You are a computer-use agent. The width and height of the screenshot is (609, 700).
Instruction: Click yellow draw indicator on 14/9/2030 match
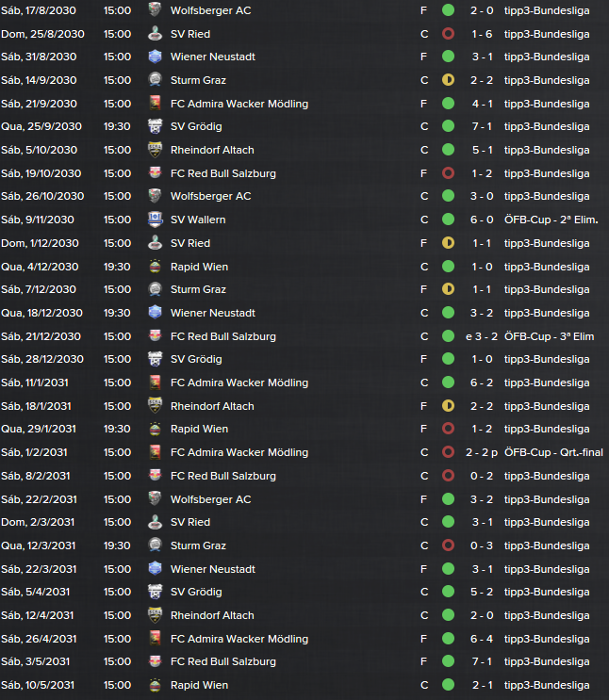point(448,80)
